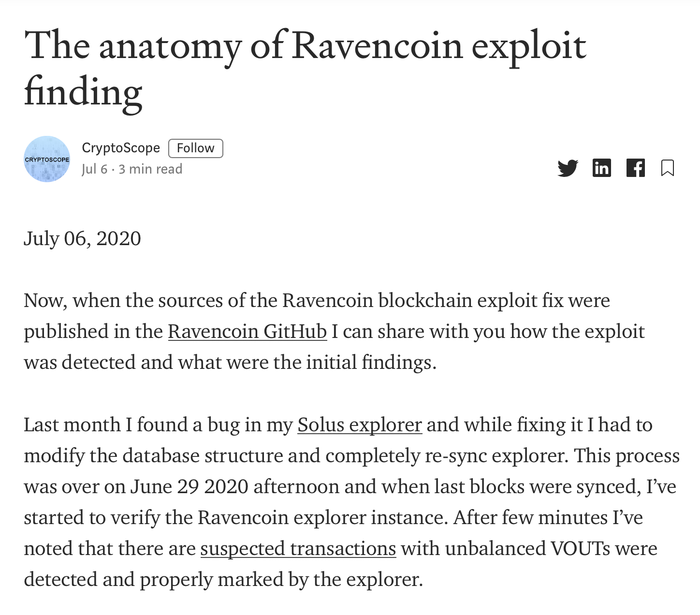Open the CryptoScope author name link
This screenshot has width=700, height=615.
pos(121,148)
